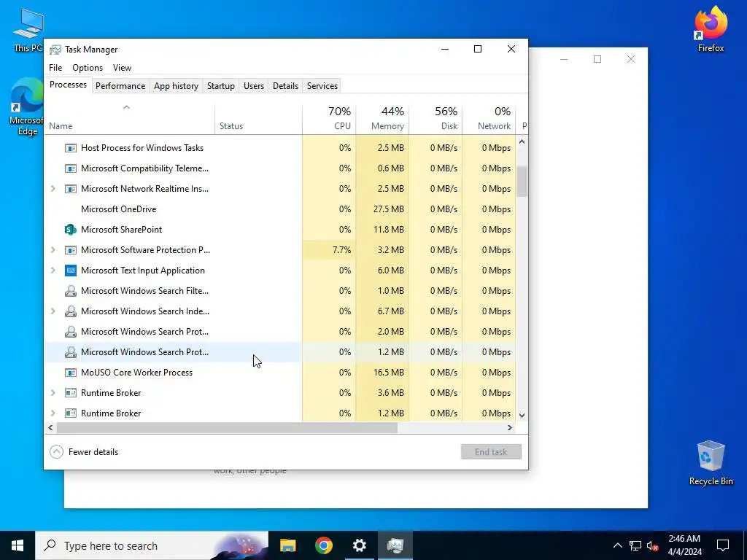Click the horizontal scrollbar thumb

pyautogui.click(x=227, y=427)
